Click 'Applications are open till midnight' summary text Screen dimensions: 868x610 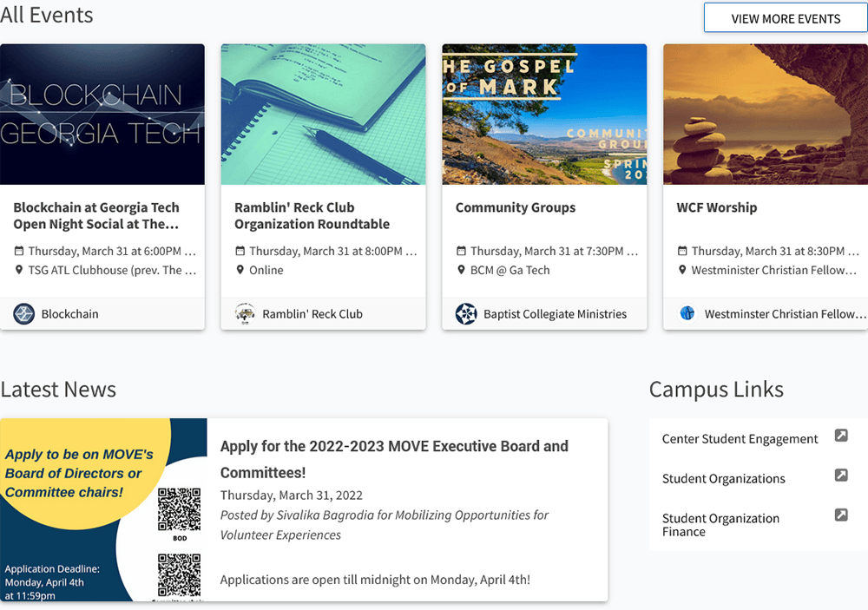coord(375,580)
